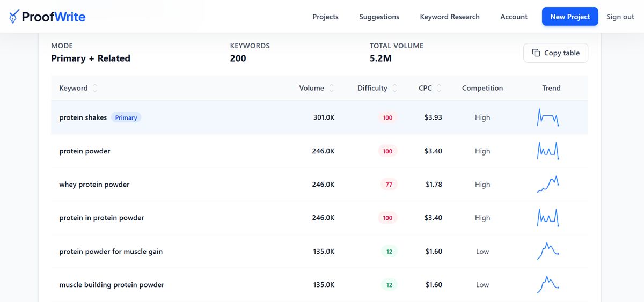Select keyword 'muscle building protein powder'
Image resolution: width=644 pixels, height=302 pixels.
point(112,284)
